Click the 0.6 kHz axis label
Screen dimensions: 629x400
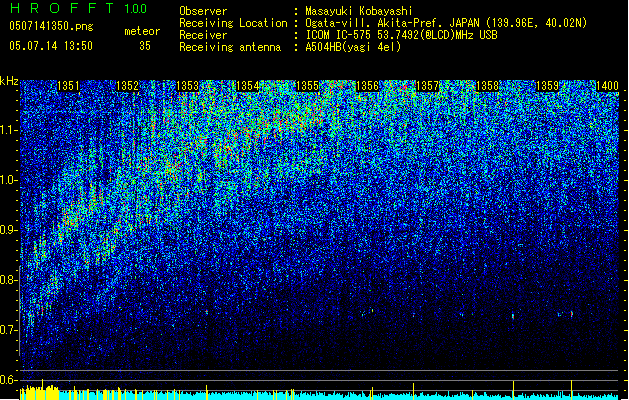tap(9, 380)
